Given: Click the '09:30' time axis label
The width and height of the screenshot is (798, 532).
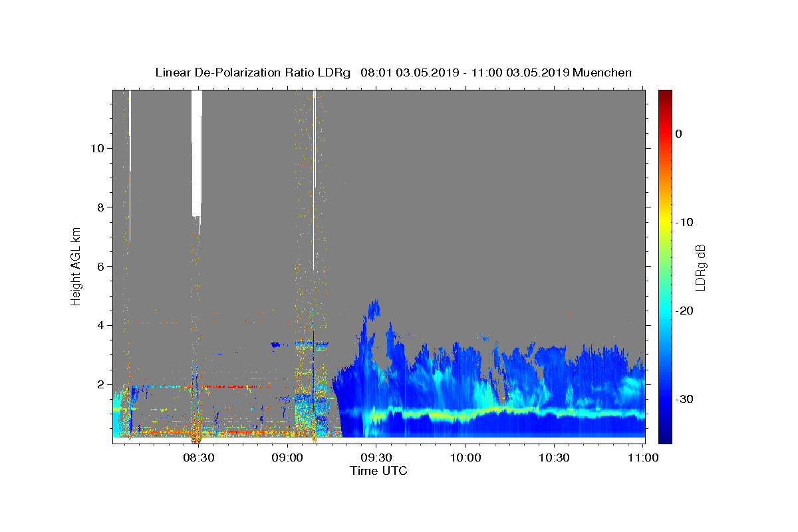Looking at the screenshot, I should (x=376, y=458).
